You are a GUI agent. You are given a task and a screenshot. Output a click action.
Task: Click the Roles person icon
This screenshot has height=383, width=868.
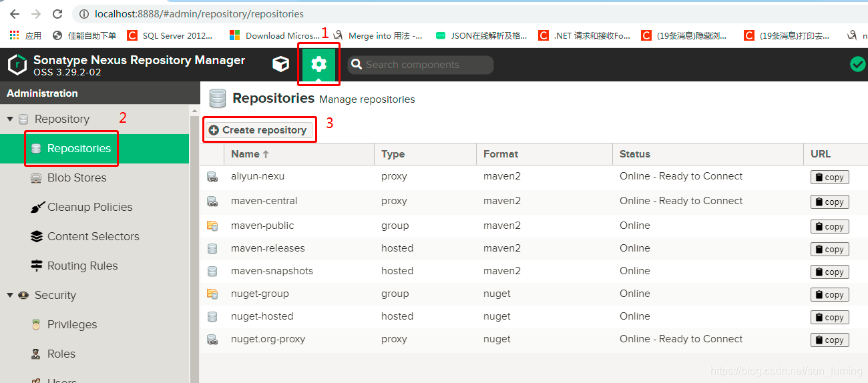36,354
